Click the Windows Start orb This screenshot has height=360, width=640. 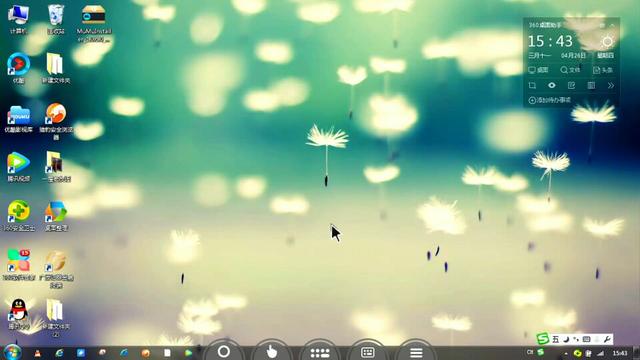click(12, 353)
